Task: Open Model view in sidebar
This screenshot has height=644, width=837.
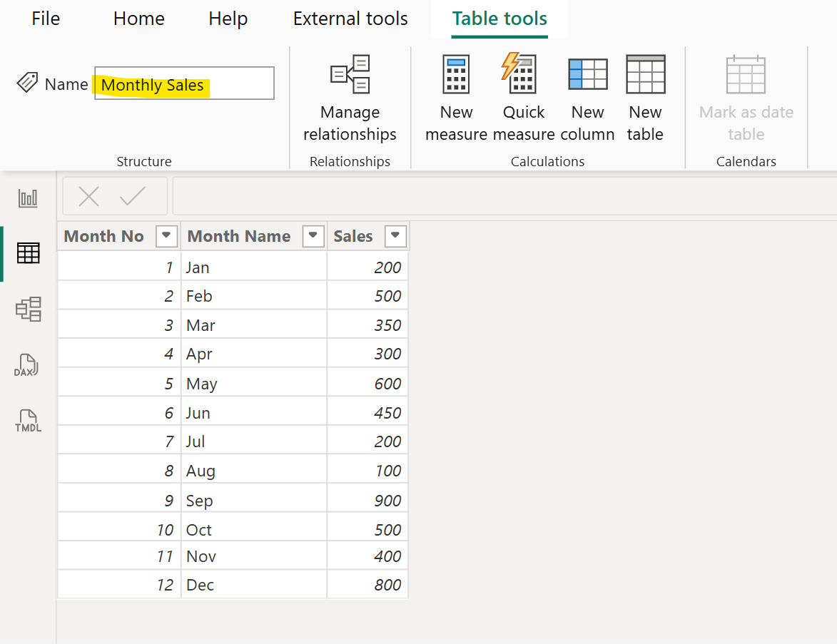Action: [28, 309]
